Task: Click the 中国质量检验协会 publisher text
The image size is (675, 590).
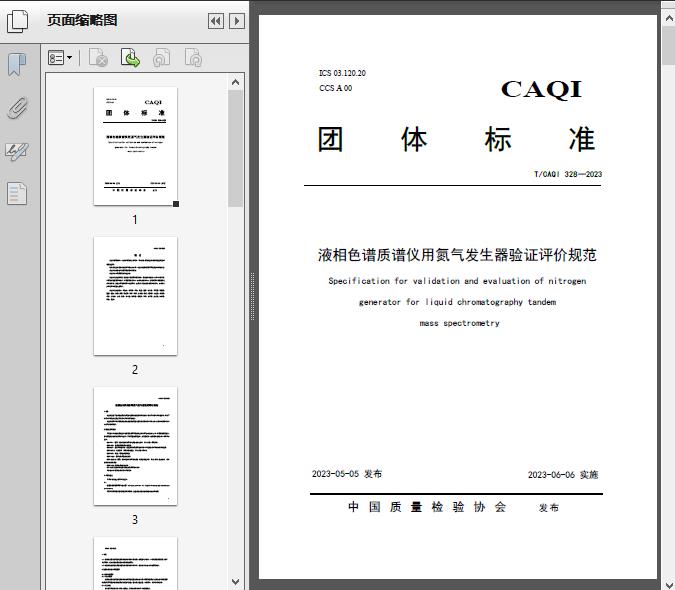Action: click(427, 507)
